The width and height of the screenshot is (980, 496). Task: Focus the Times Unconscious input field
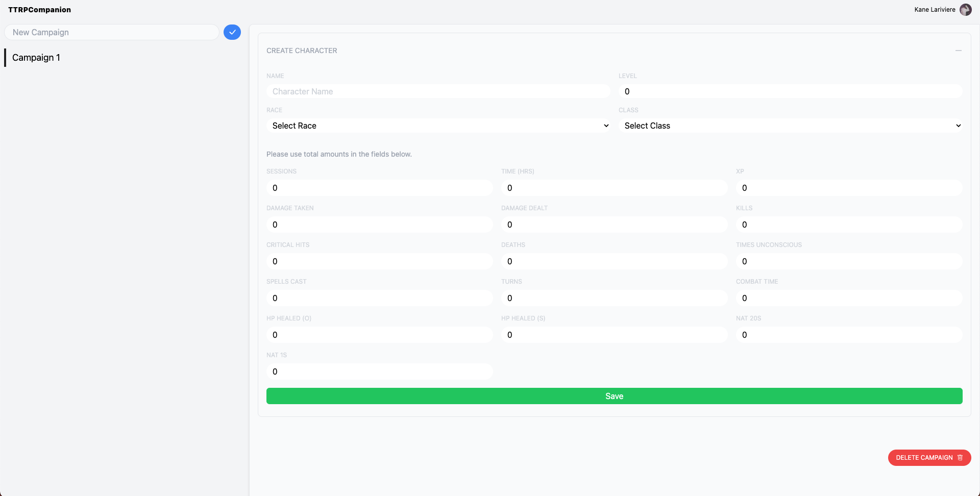point(849,261)
